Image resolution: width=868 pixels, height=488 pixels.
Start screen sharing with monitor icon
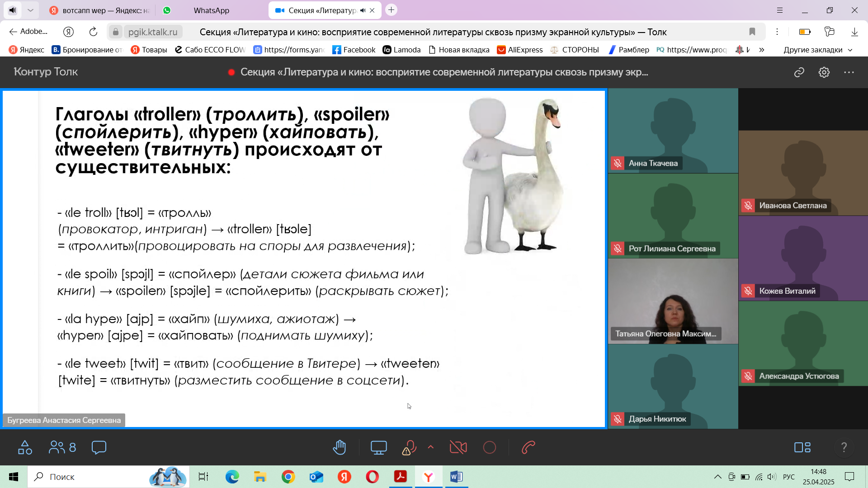click(x=378, y=447)
